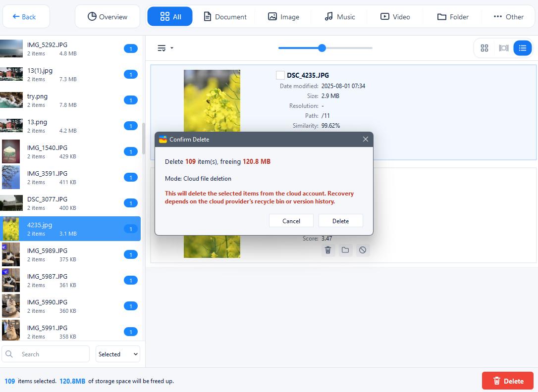This screenshot has height=392, width=538.
Task: Click the app icon in dialog title
Action: pyautogui.click(x=163, y=139)
